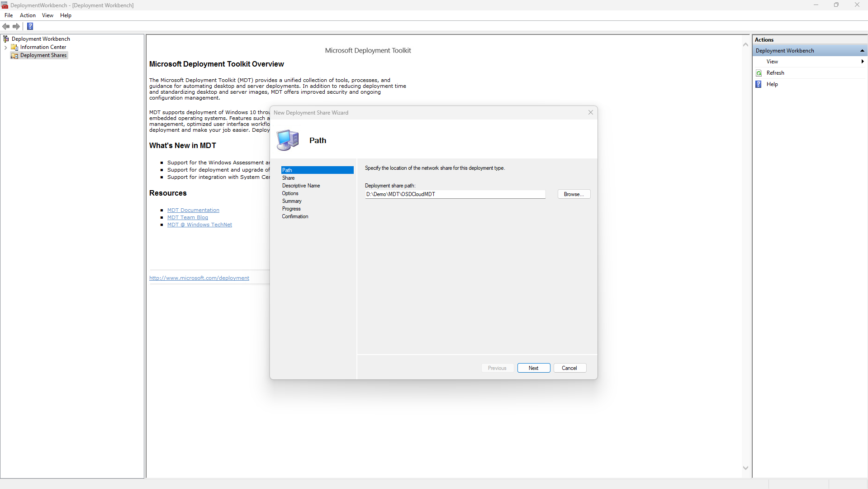This screenshot has width=868, height=489.
Task: Open the File menu
Action: click(x=9, y=15)
